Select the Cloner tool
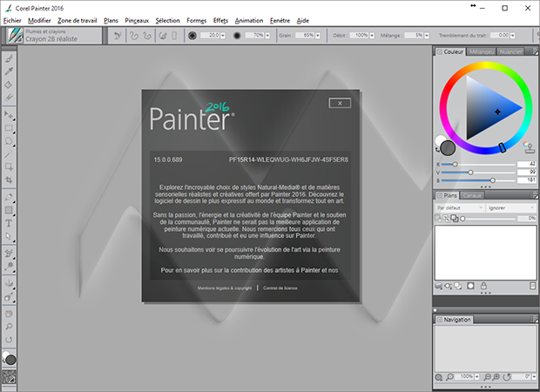Viewport: 540px width, 392px height. (x=9, y=253)
